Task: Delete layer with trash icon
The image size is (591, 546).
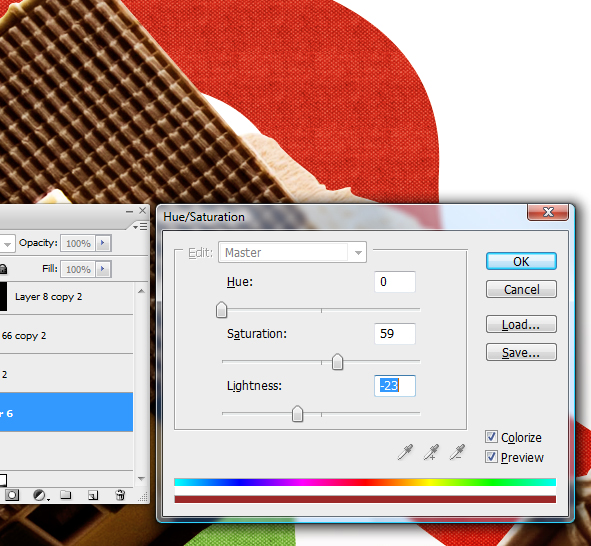Action: tap(120, 494)
